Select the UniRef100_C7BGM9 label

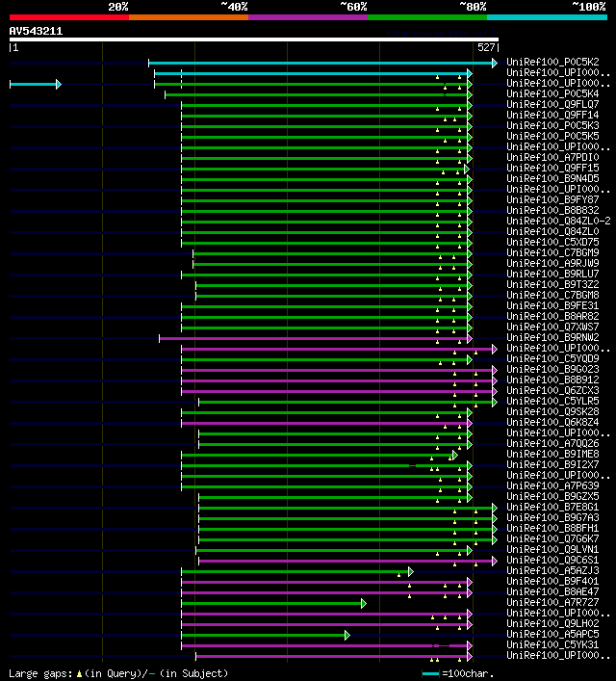pyautogui.click(x=552, y=252)
